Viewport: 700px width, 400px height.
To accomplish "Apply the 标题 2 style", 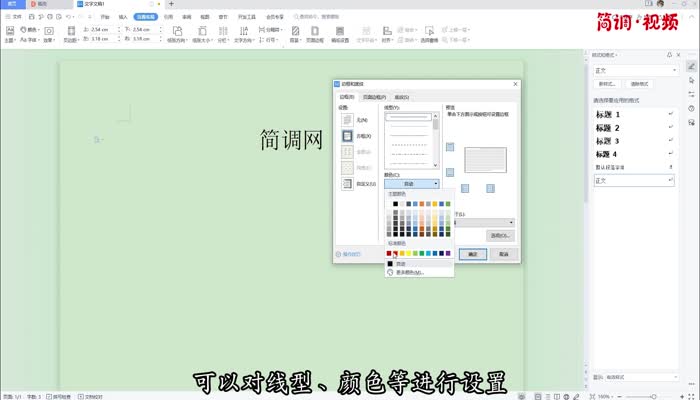I will click(x=633, y=128).
